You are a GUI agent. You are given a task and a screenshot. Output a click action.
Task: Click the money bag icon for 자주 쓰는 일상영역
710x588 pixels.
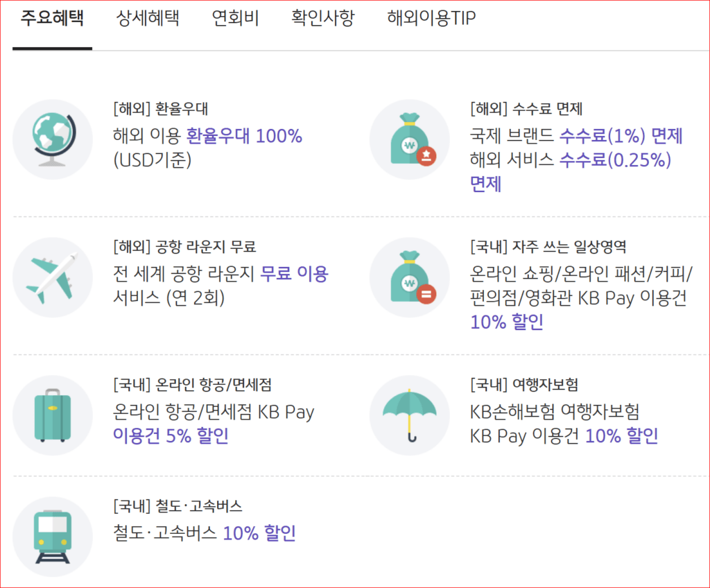409,277
